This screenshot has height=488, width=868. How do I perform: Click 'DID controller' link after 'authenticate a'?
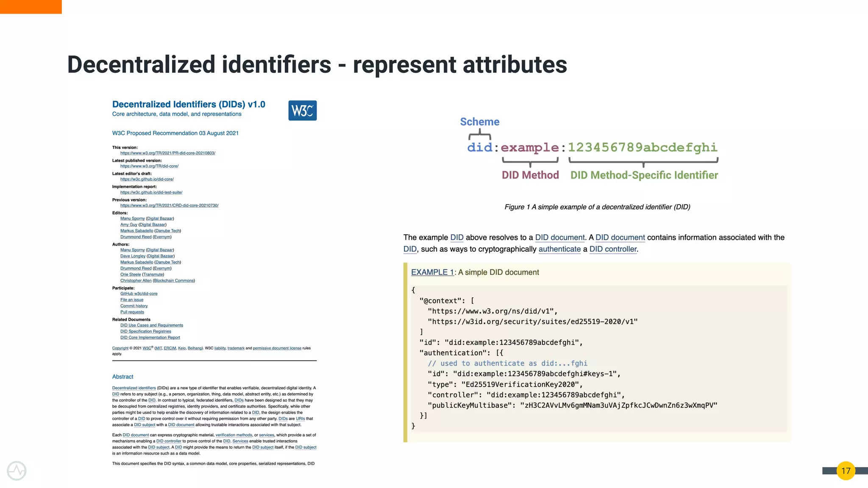tap(613, 249)
